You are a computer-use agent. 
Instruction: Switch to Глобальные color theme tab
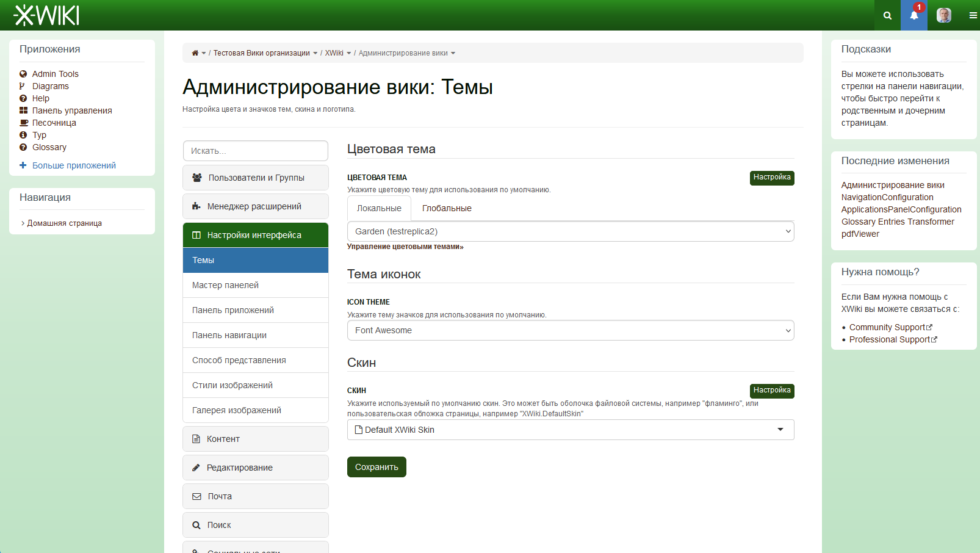(x=447, y=208)
